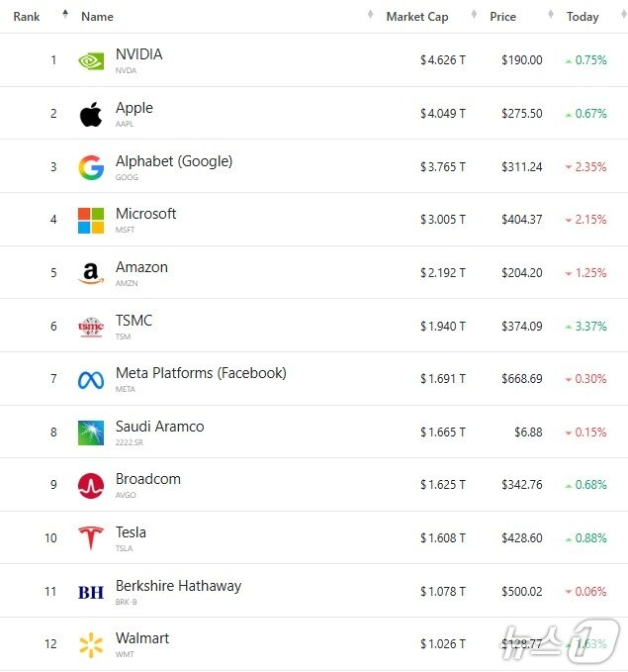Open the Meta Platforms (Facebook) link
628x672 pixels.
201,373
